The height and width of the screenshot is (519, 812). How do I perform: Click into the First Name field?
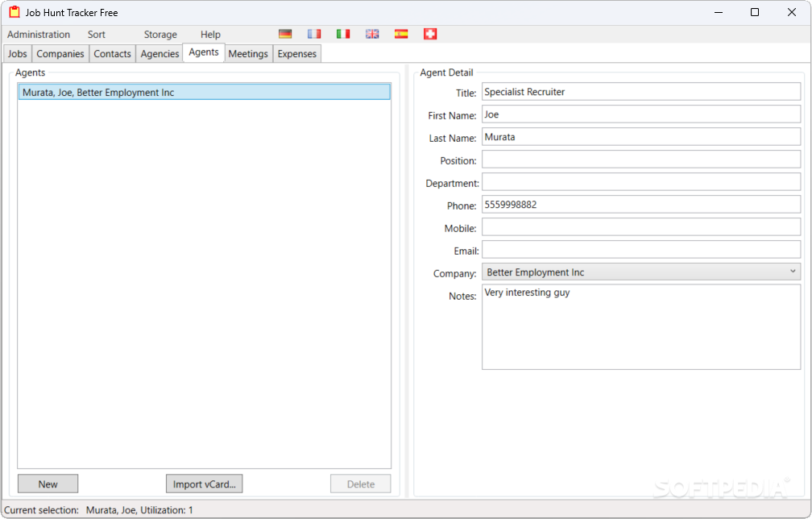tap(641, 114)
